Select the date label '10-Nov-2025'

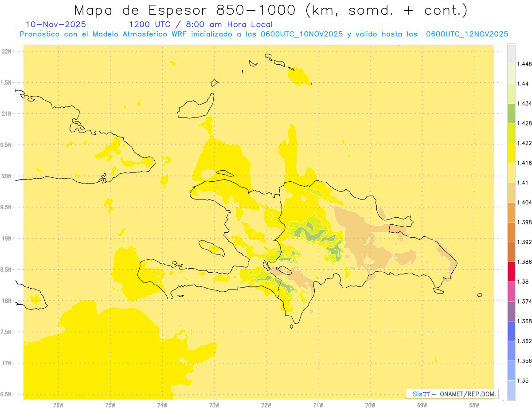(x=56, y=24)
